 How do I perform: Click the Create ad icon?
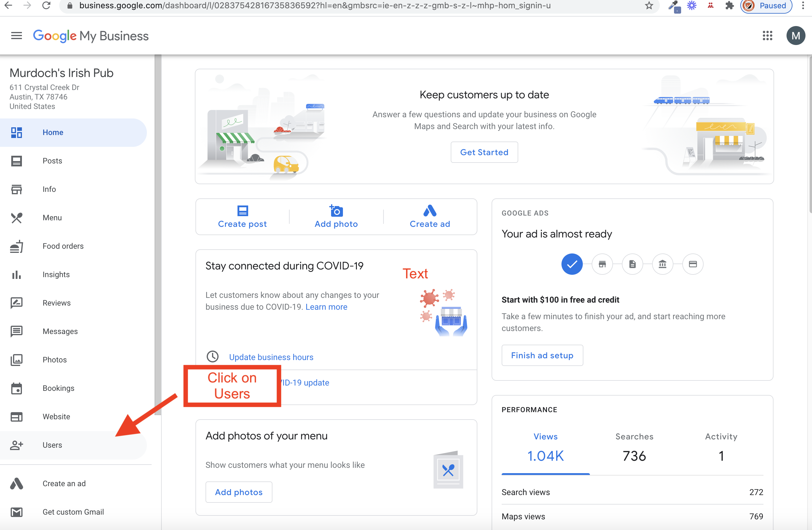pyautogui.click(x=429, y=211)
